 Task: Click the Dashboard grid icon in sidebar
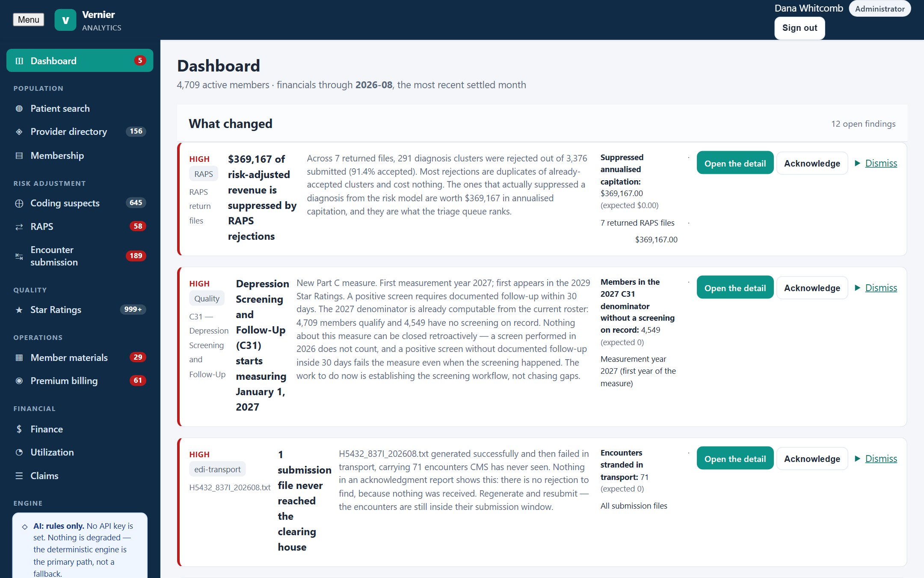(x=19, y=61)
